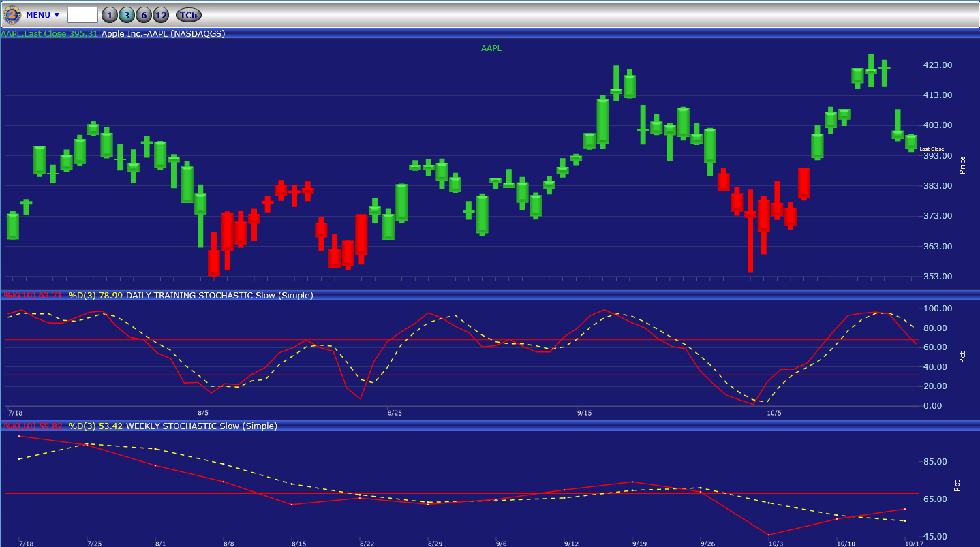Click the 'Last Close' marker label
This screenshot has width=980, height=547.
click(x=932, y=149)
